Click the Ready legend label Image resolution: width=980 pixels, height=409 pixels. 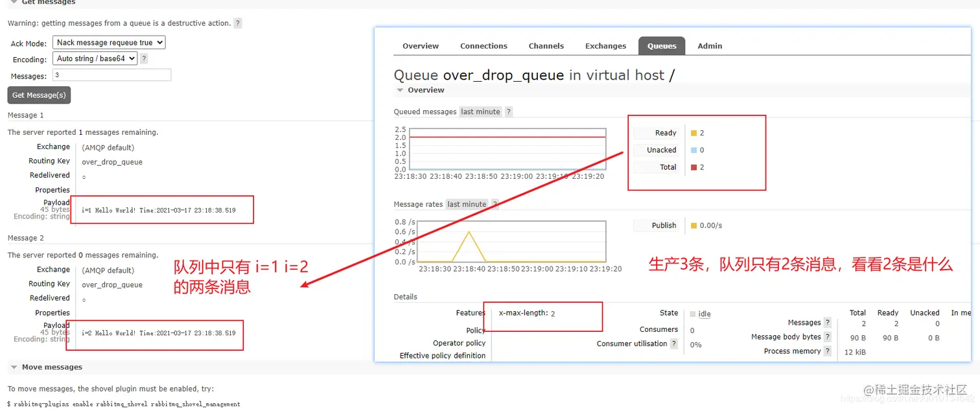666,133
